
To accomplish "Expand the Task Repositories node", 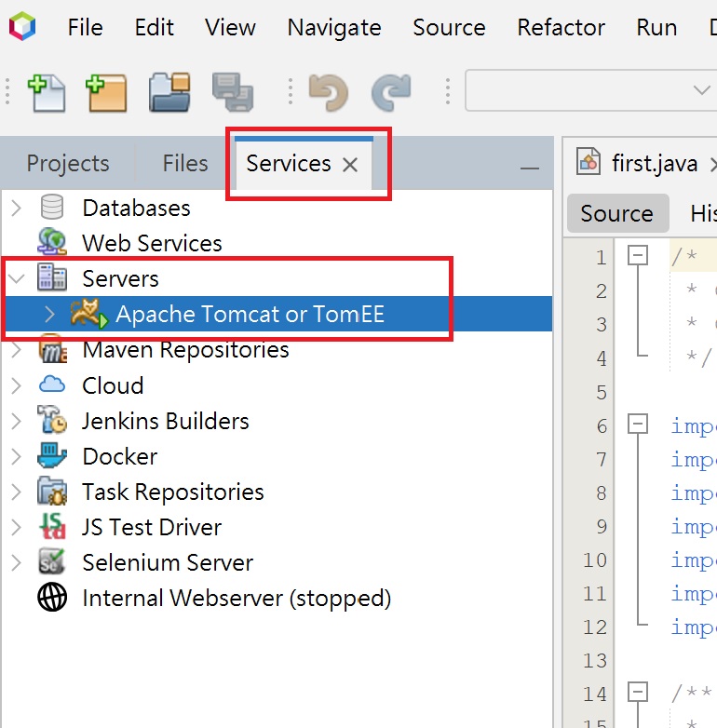I will pyautogui.click(x=16, y=492).
